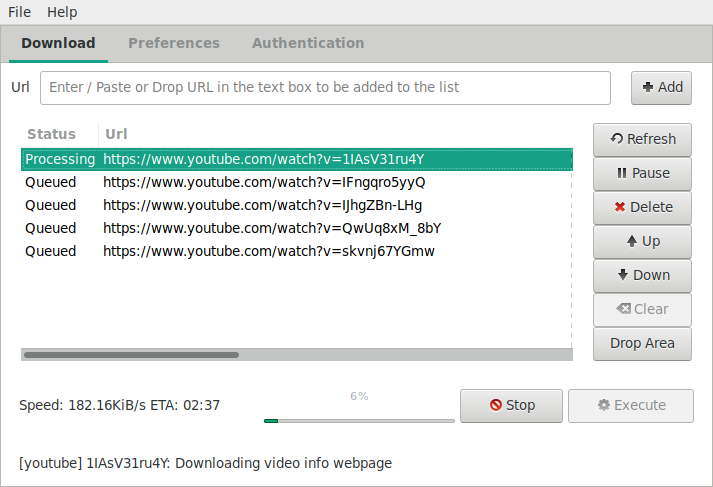
Task: Switch to the Authentication tab
Action: pyautogui.click(x=308, y=43)
